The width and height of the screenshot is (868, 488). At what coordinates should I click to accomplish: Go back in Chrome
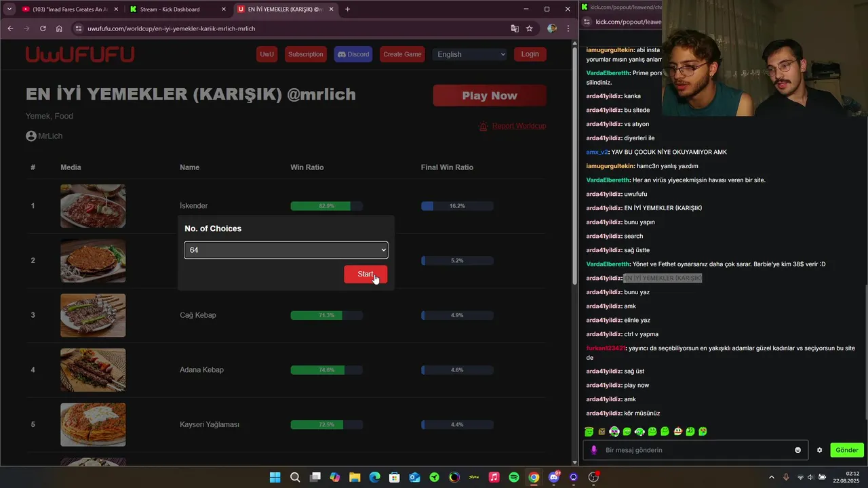click(x=10, y=28)
